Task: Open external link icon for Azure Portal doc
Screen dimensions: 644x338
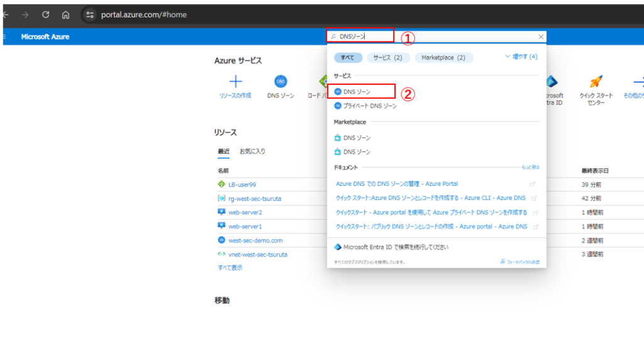Action: point(533,184)
